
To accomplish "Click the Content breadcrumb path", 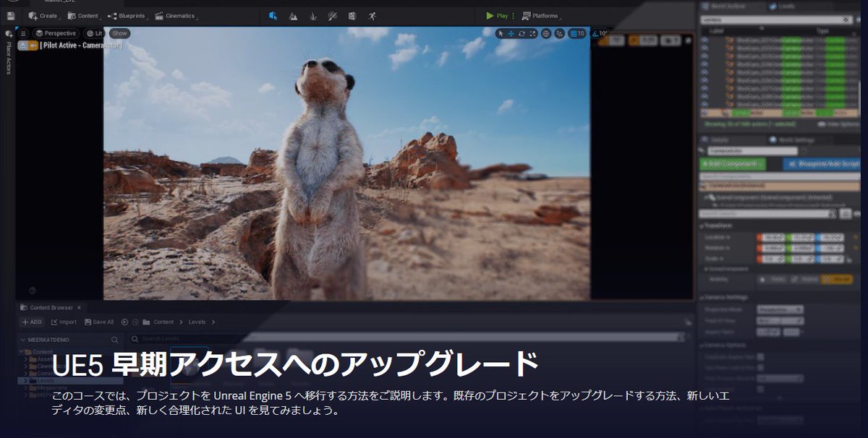I will [163, 322].
